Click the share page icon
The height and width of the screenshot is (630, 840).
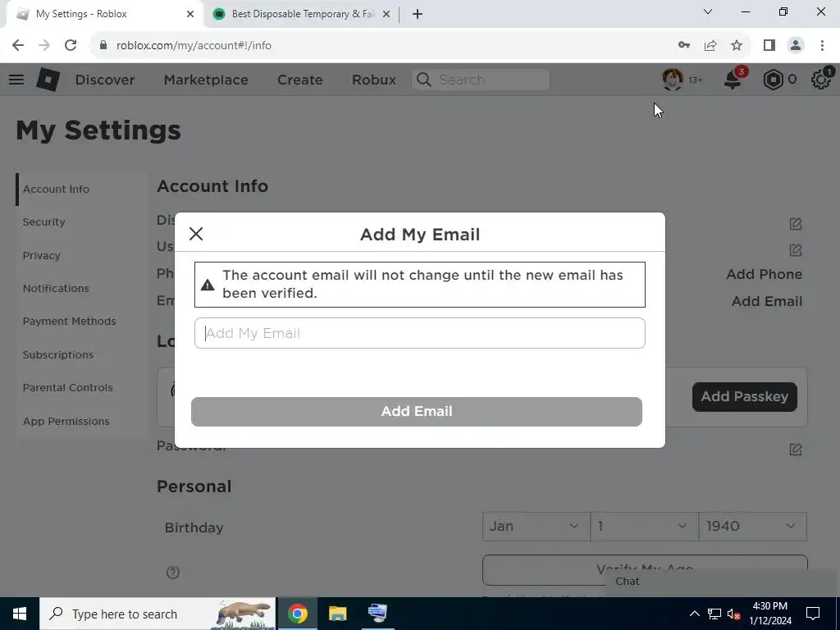point(710,45)
